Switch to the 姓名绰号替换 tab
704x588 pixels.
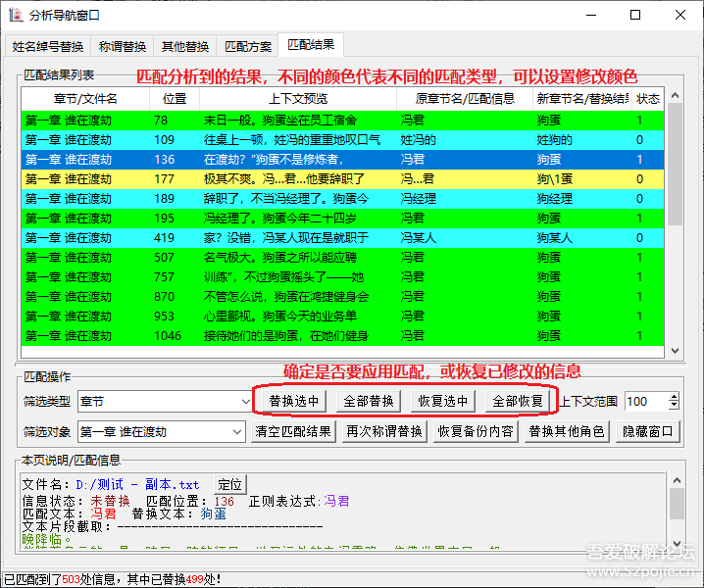pos(48,46)
